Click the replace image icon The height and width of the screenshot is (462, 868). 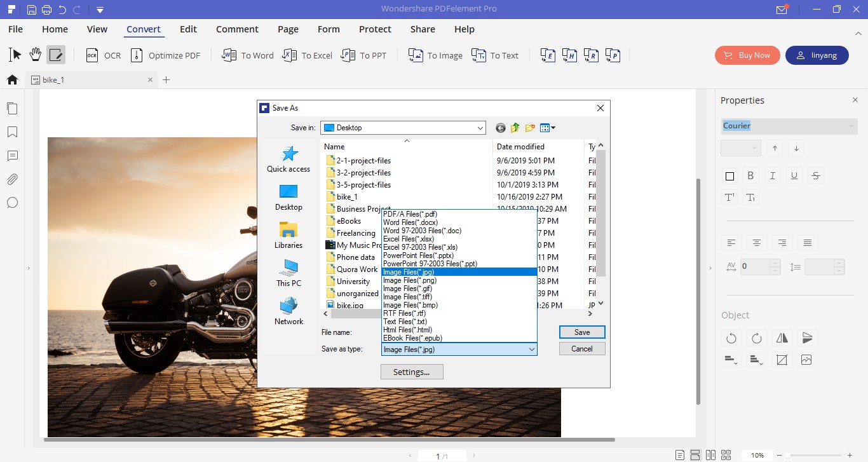pos(807,360)
